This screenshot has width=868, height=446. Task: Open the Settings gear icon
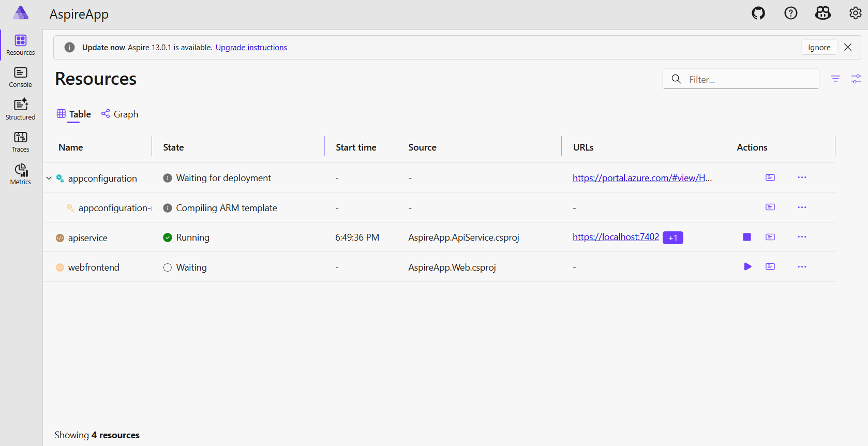tap(855, 13)
